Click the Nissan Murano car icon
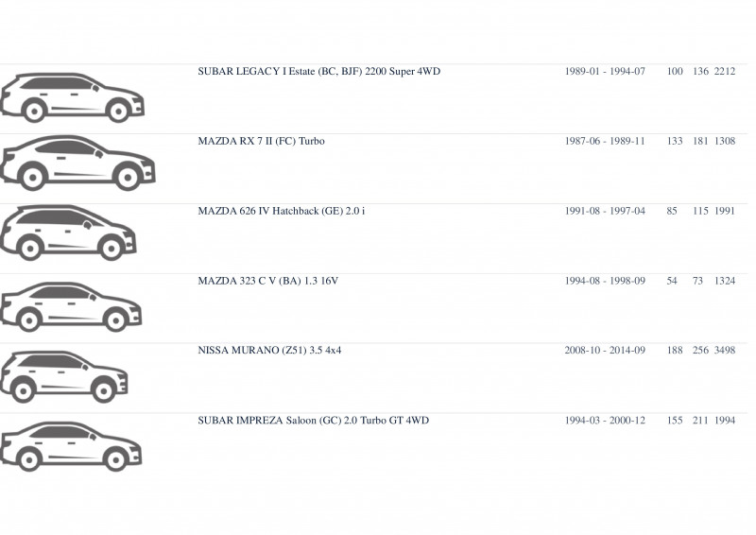The height and width of the screenshot is (535, 756). (63, 377)
